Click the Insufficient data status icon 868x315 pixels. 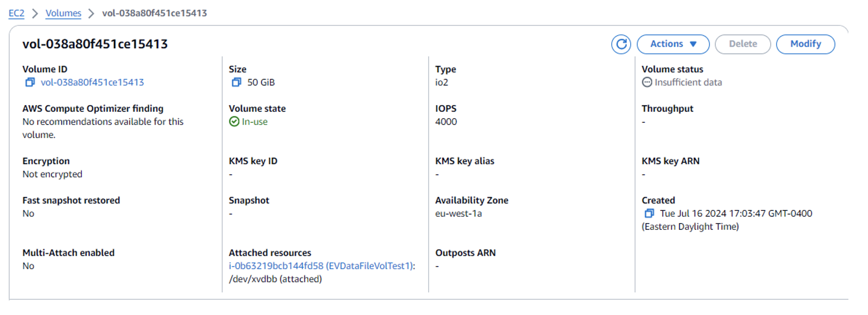(x=647, y=82)
